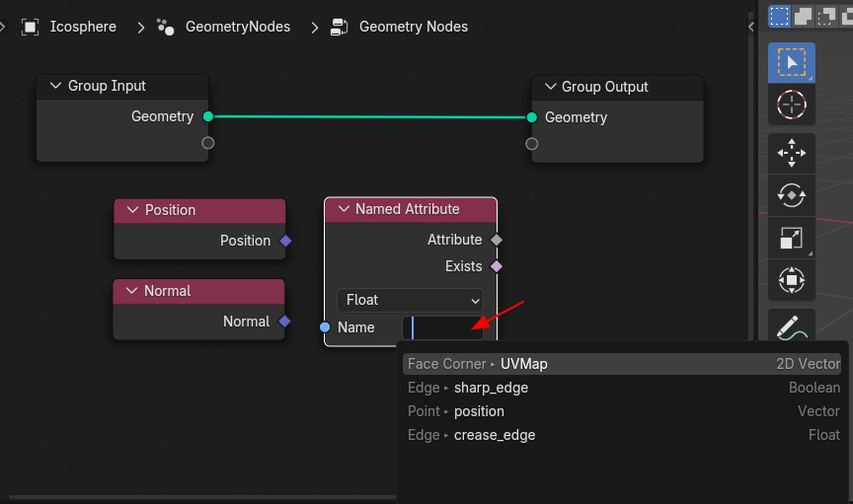This screenshot has height=504, width=853.
Task: Collapse the Group Input node
Action: 55,86
